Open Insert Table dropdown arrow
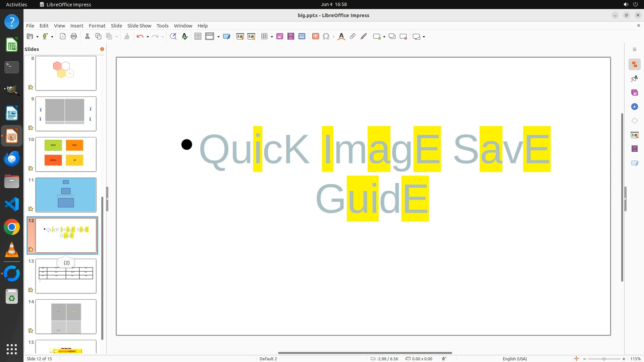 [272, 37]
